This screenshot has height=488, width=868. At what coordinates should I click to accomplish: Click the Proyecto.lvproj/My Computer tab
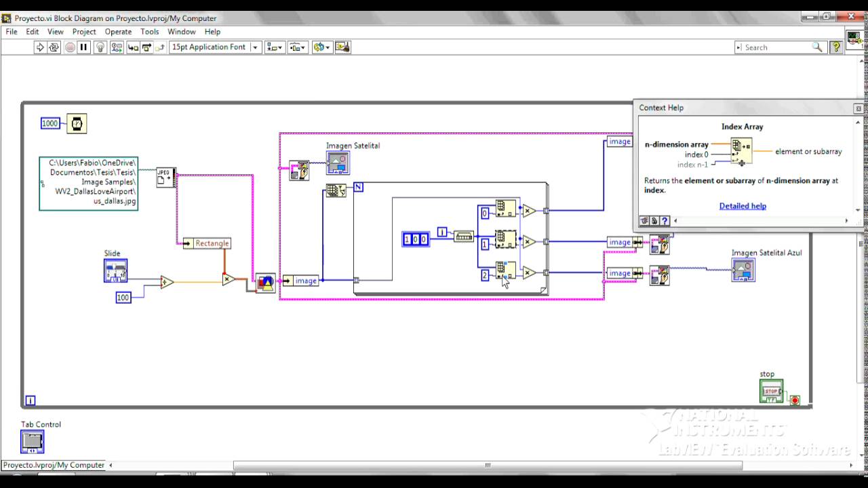click(x=54, y=465)
